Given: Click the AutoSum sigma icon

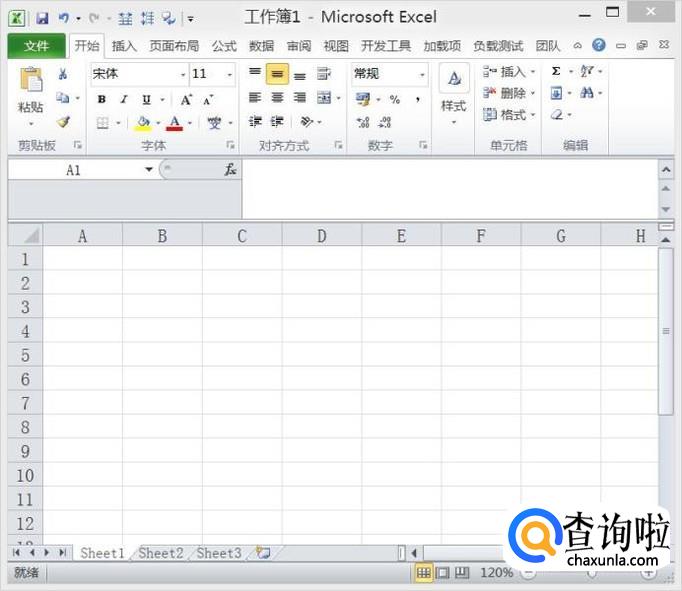Looking at the screenshot, I should click(x=557, y=72).
